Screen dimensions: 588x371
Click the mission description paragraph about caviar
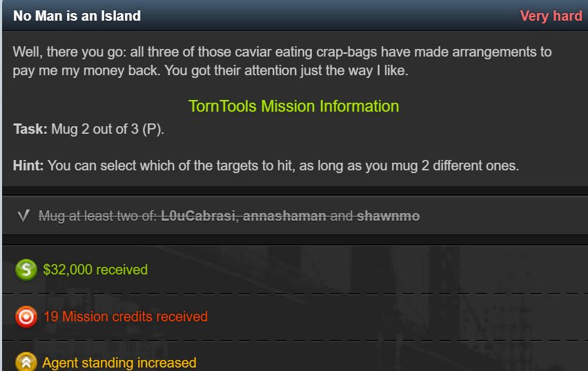tap(282, 61)
